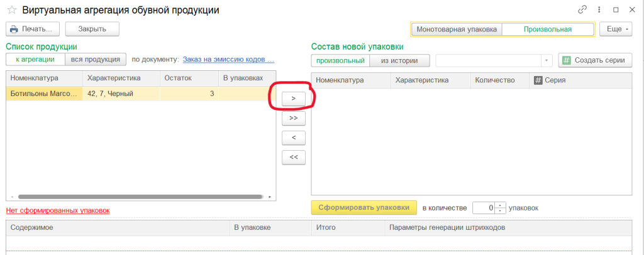Move all items right with >> button
The image size is (644, 255).
coord(294,118)
